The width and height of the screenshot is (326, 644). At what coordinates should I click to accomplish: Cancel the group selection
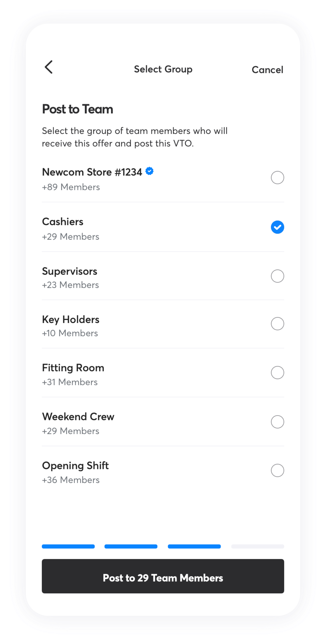[267, 70]
